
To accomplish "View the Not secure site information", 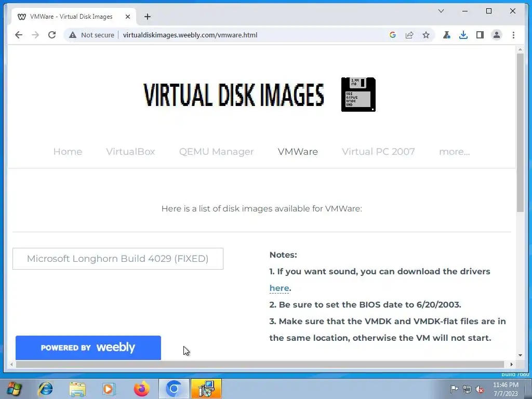I will [x=91, y=35].
